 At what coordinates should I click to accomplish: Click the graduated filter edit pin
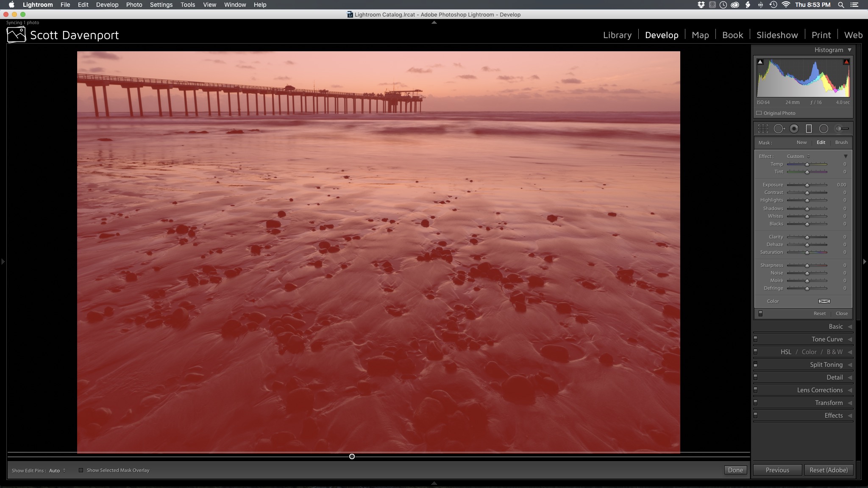[x=352, y=456]
